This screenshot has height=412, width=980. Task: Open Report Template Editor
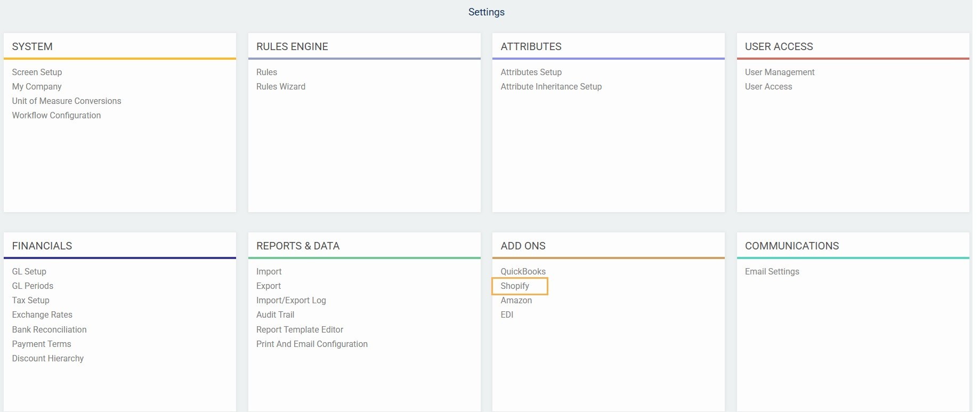(299, 329)
